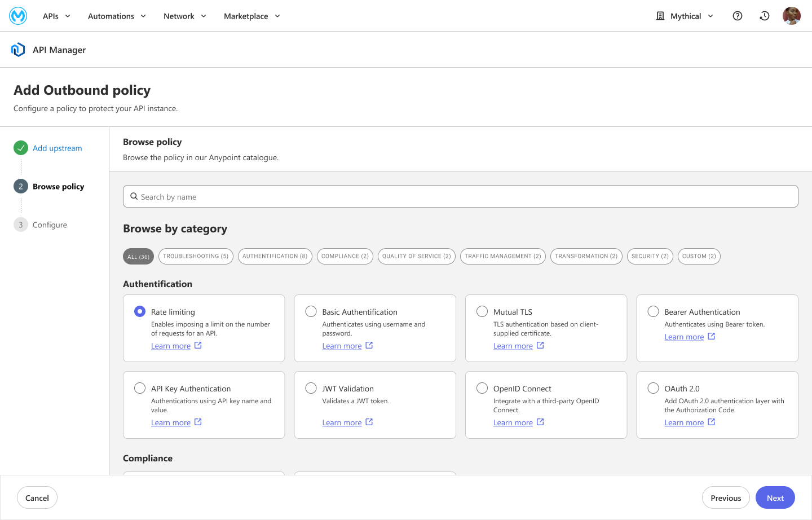Open OpenID Connect external link icon
Screen dimensions: 812x520
(540, 422)
